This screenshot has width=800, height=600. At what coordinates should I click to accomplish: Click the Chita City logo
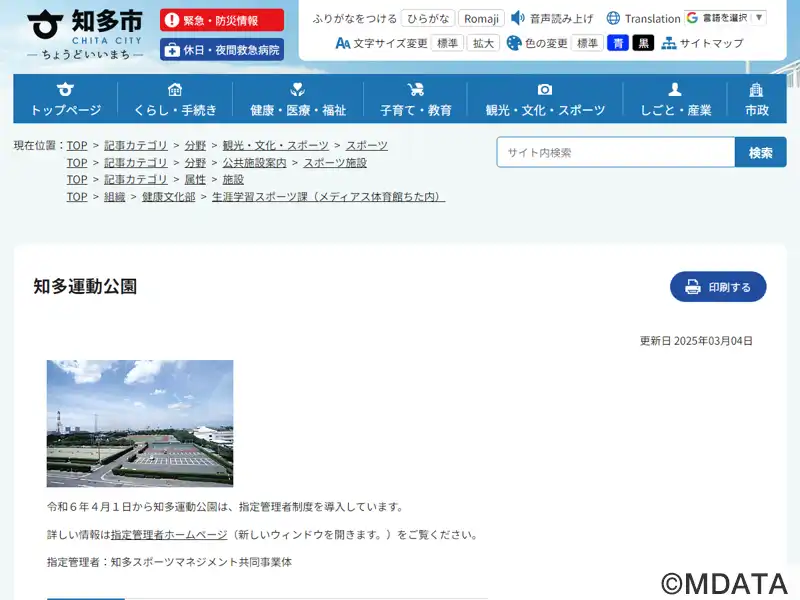(x=85, y=34)
